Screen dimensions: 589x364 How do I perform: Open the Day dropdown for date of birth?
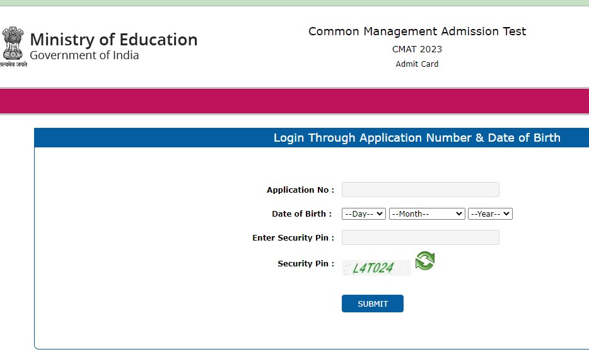point(363,214)
